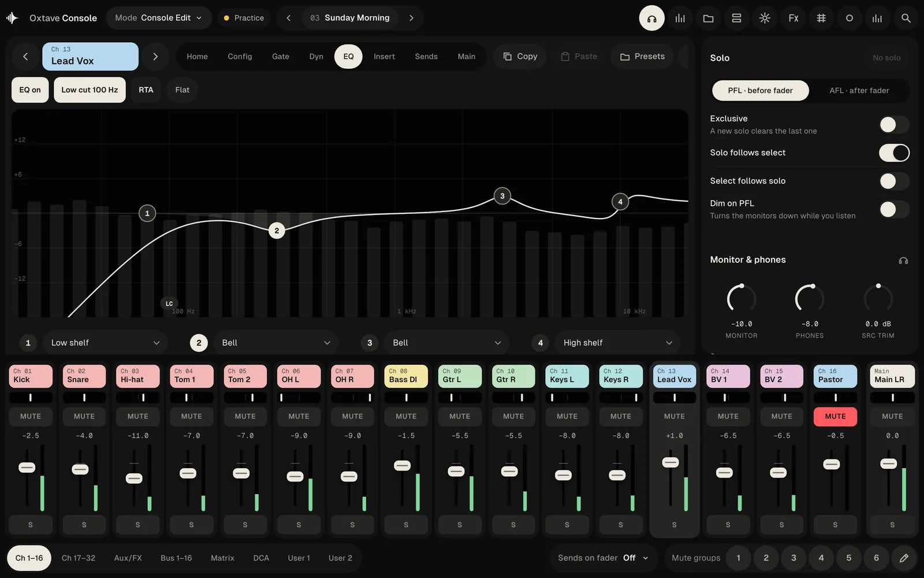Open the Presets button
The width and height of the screenshot is (924, 578).
(x=642, y=56)
